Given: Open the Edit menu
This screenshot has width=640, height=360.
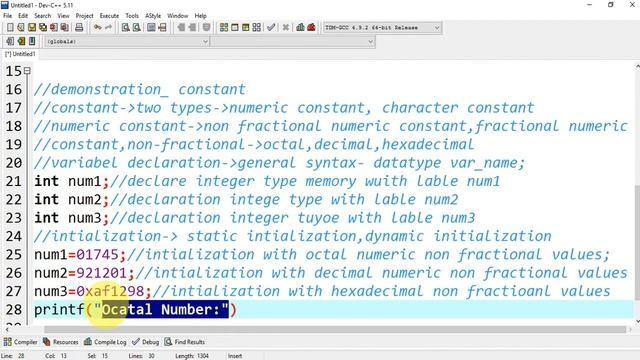Looking at the screenshot, I should pos(23,16).
